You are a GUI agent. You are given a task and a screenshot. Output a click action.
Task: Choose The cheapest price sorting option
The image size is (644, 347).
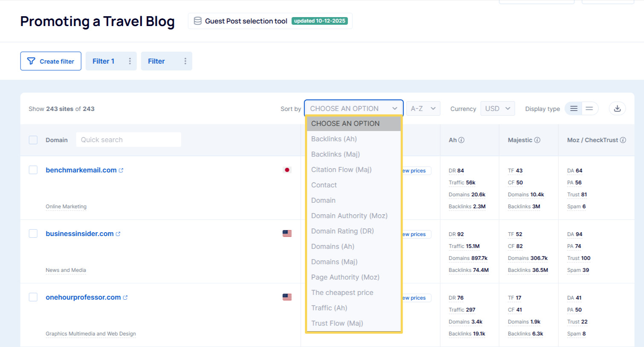(x=342, y=292)
